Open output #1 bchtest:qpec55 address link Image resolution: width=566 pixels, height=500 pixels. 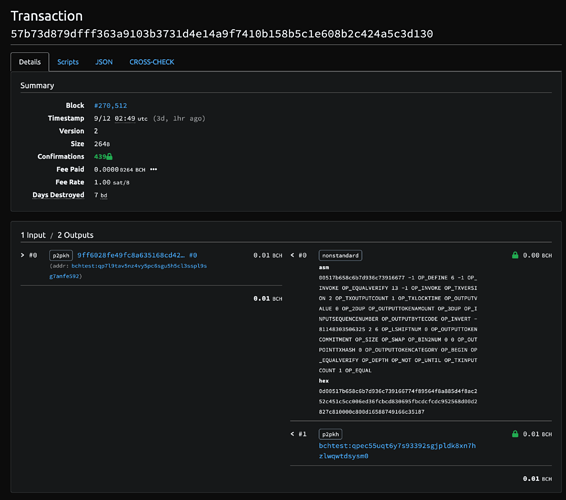(397, 451)
